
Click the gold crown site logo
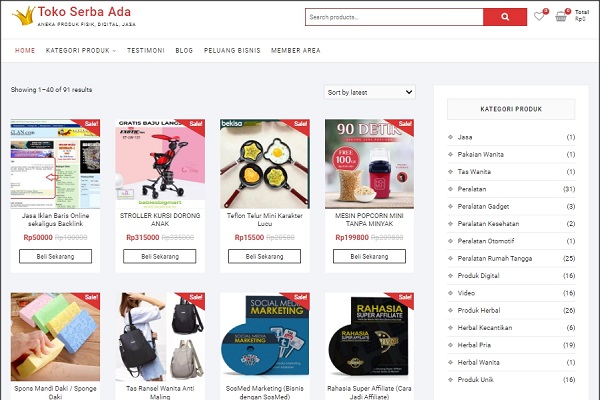[23, 16]
